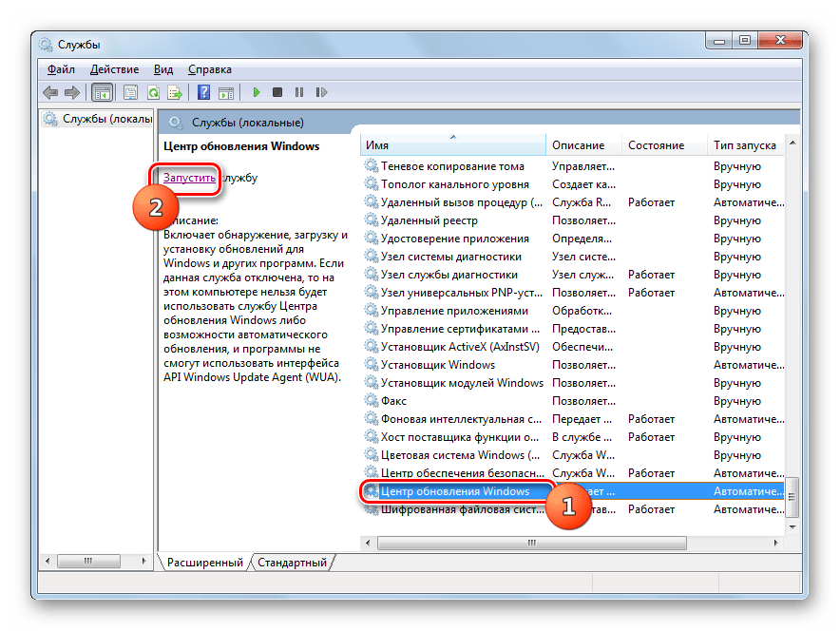The height and width of the screenshot is (631, 840).
Task: Click the Запустить link to start the service
Action: (189, 178)
